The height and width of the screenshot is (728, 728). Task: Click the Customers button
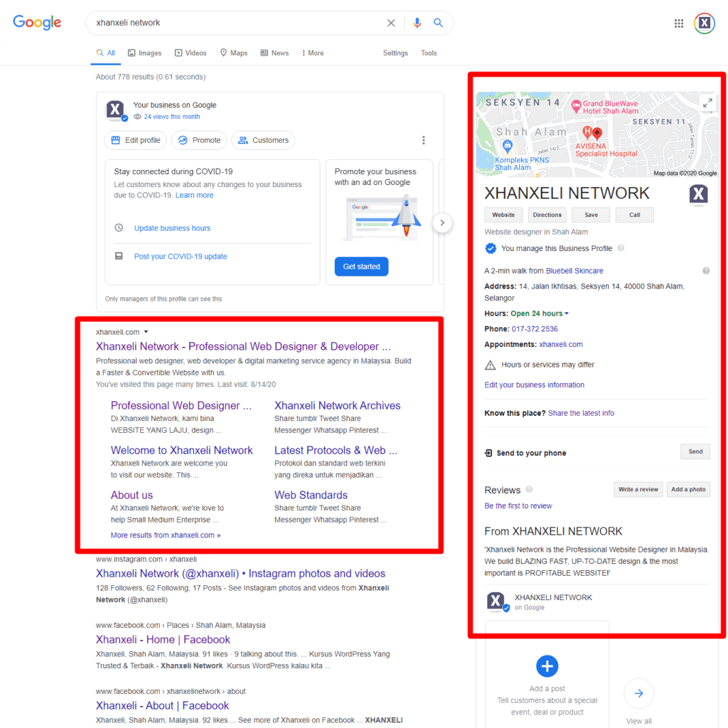(x=263, y=140)
